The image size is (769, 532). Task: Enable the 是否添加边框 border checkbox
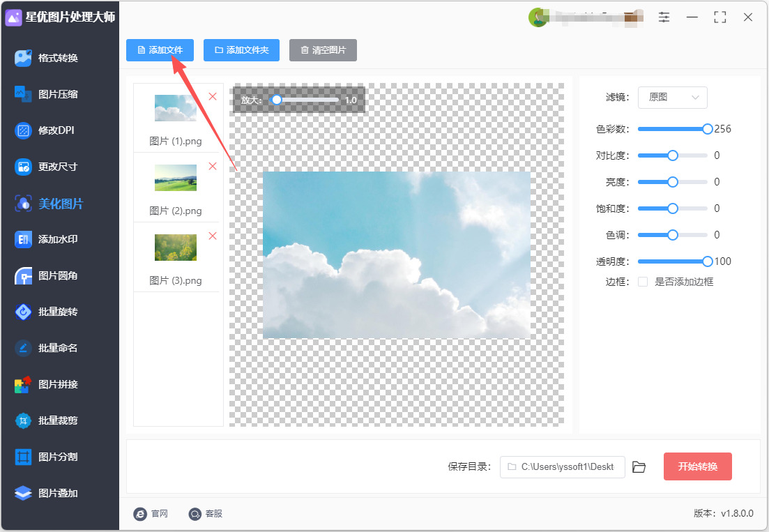pyautogui.click(x=643, y=282)
